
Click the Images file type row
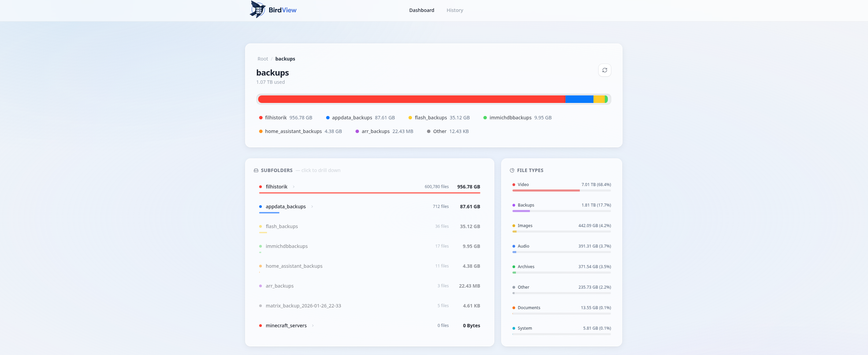tap(562, 228)
